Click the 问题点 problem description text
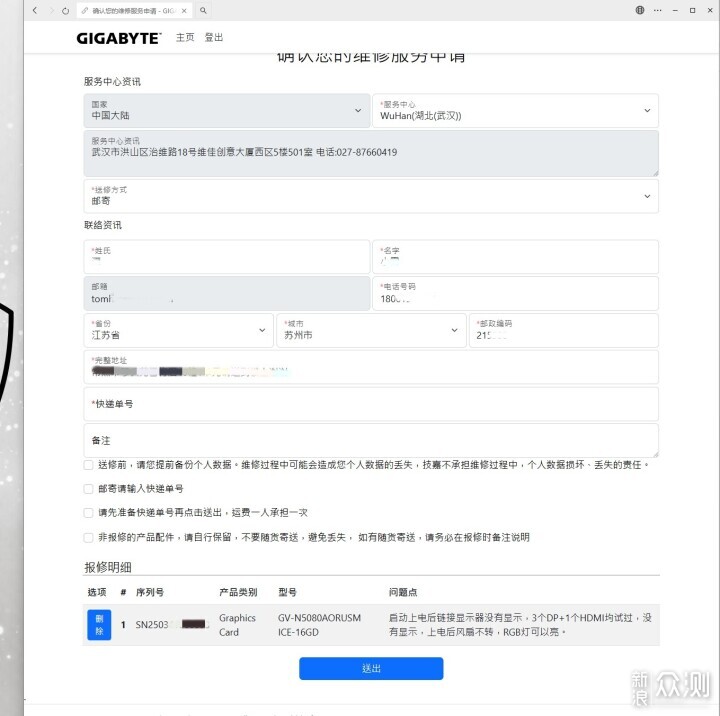This screenshot has width=720, height=716. click(x=520, y=625)
